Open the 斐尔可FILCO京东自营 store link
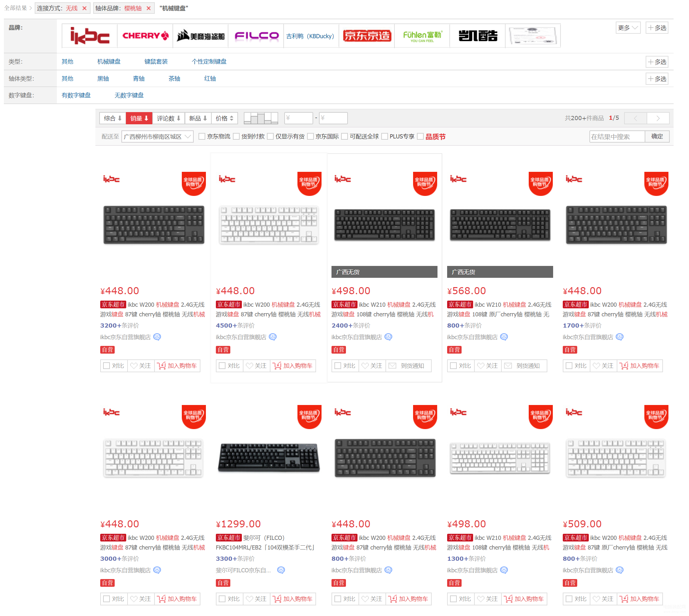689x616 pixels. pyautogui.click(x=243, y=570)
